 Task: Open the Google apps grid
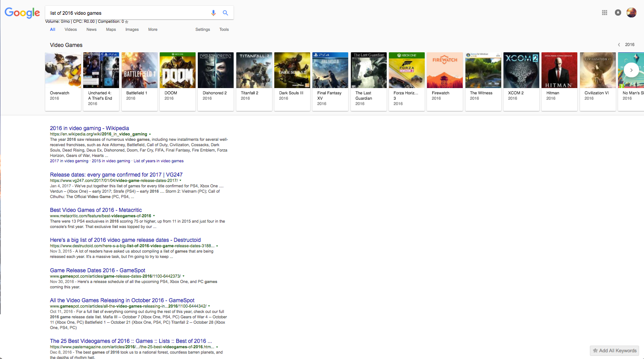pos(605,13)
